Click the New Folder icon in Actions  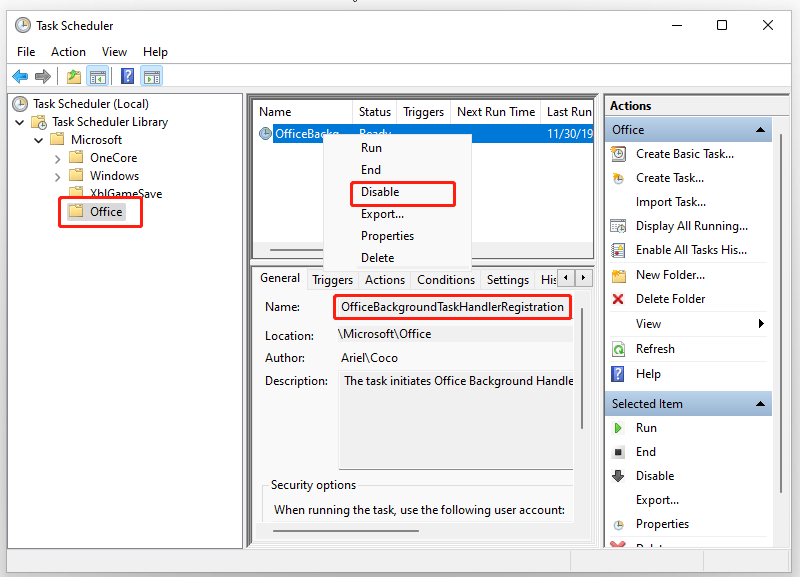point(619,275)
